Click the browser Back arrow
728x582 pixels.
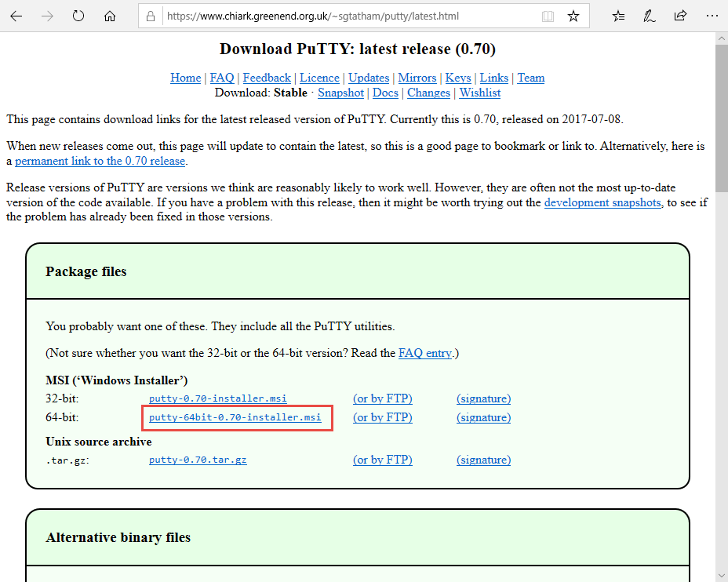[x=16, y=16]
